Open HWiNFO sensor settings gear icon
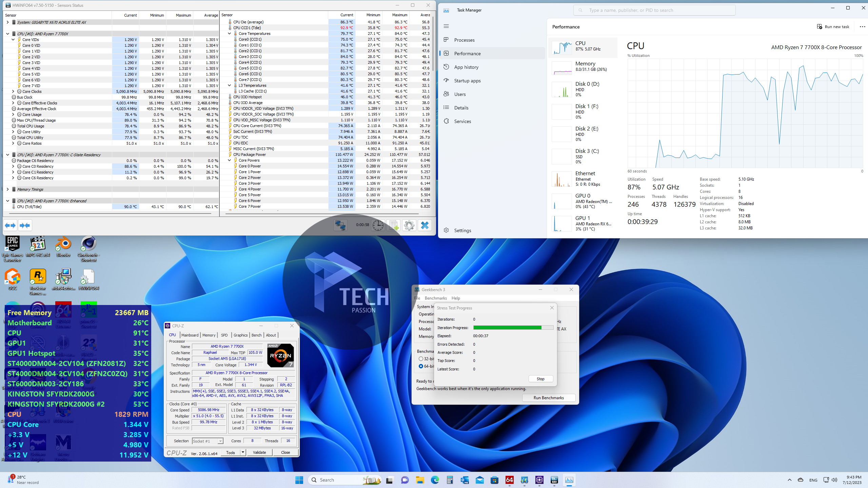The image size is (868, 488). point(409,225)
